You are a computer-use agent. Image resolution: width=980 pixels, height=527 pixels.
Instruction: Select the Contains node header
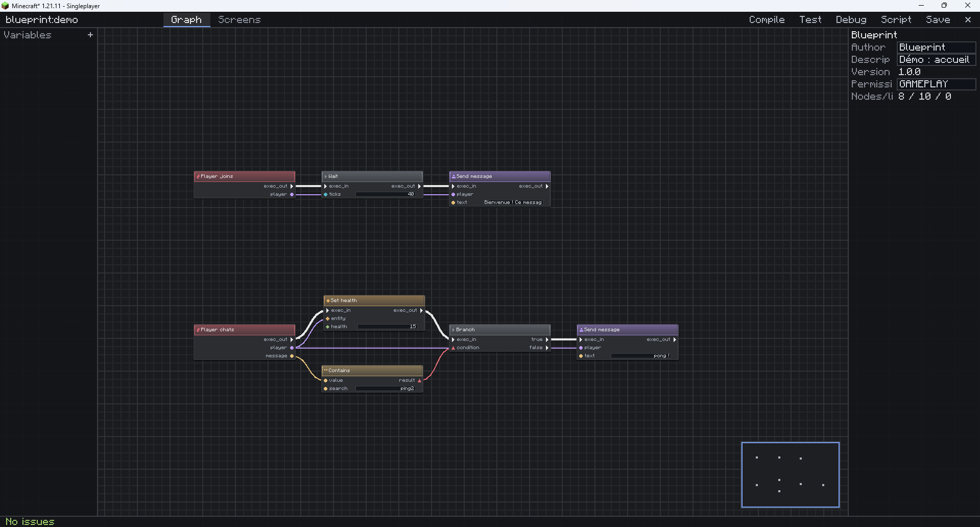372,371
